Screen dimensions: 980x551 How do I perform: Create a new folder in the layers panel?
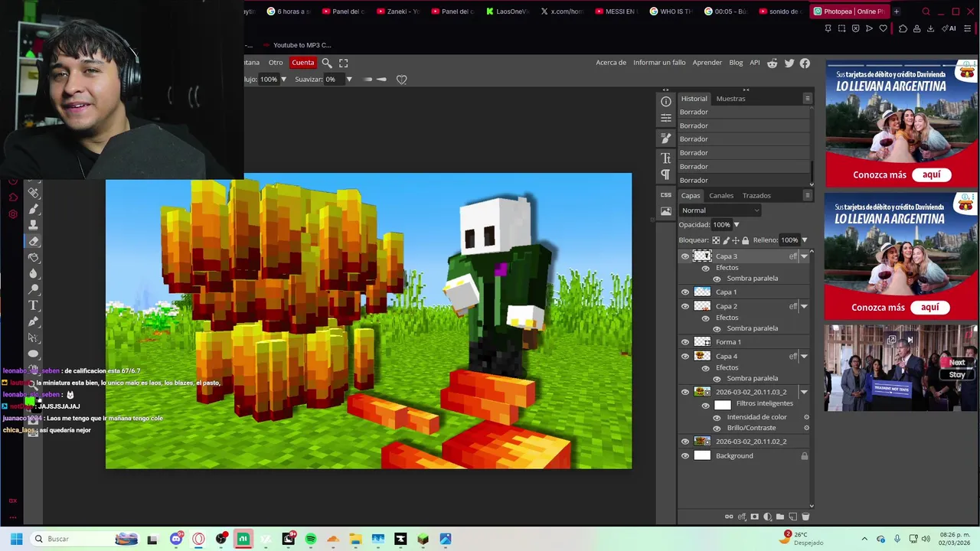point(780,517)
